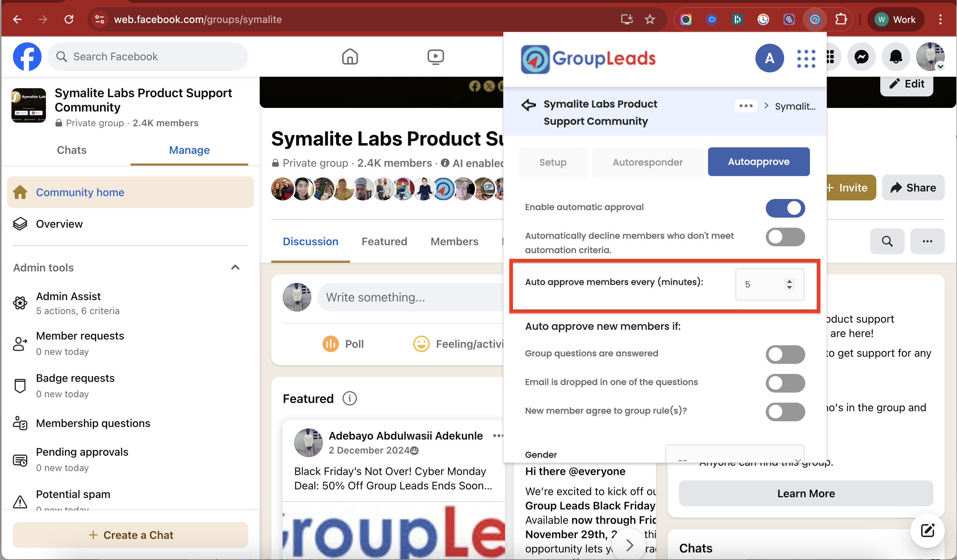Go back in browser history
The height and width of the screenshot is (560, 957).
[17, 19]
